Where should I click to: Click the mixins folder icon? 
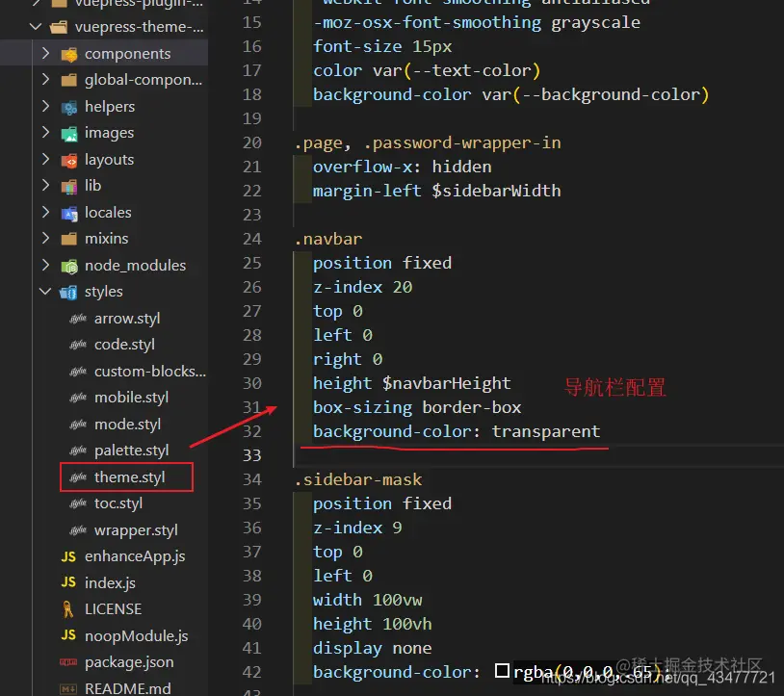pos(69,239)
